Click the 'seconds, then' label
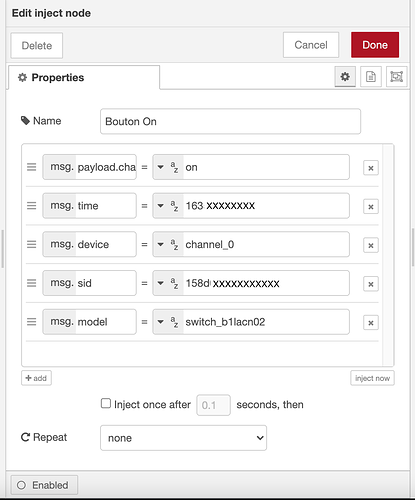Screen dimensions: 415x500 click(270, 405)
